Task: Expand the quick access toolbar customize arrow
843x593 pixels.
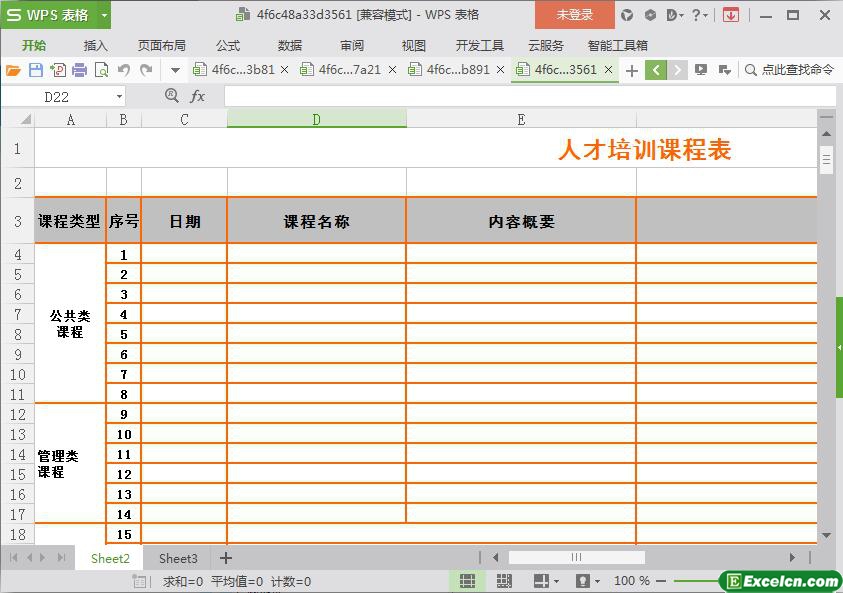Action: pos(175,70)
